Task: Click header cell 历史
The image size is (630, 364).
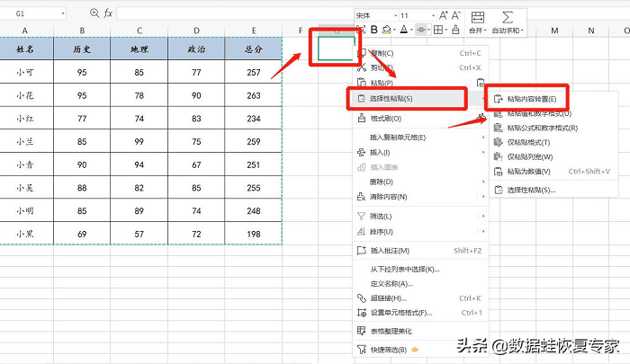Action: pos(82,49)
